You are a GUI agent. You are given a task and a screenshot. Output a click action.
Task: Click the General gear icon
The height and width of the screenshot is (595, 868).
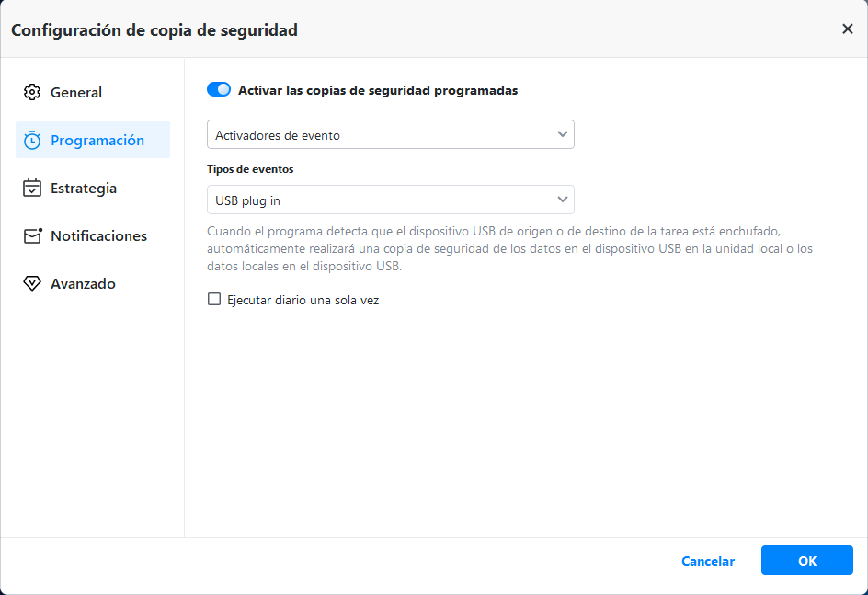[32, 92]
